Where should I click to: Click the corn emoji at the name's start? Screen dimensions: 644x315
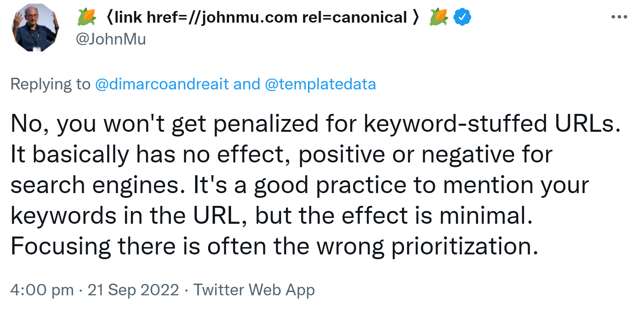85,17
